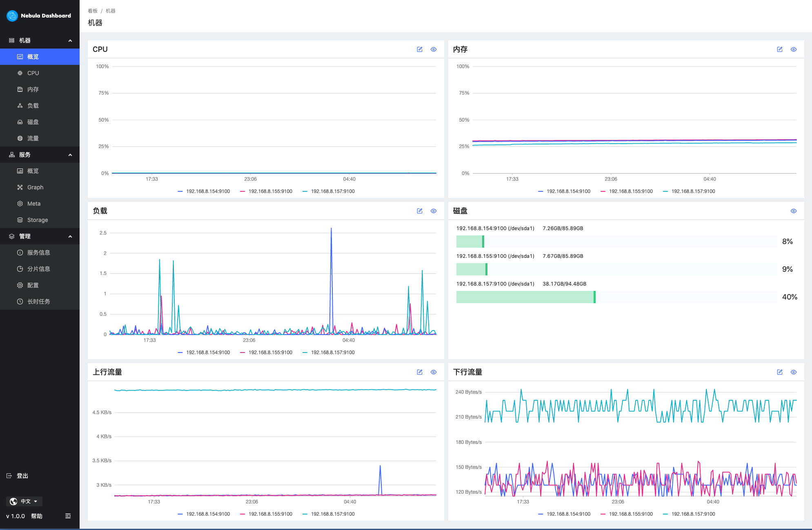Open edit icon on 内存 panel
812x530 pixels.
(780, 49)
